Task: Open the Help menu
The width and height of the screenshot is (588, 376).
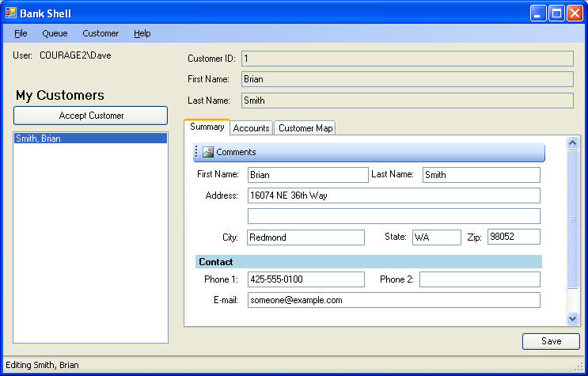Action: coord(142,33)
